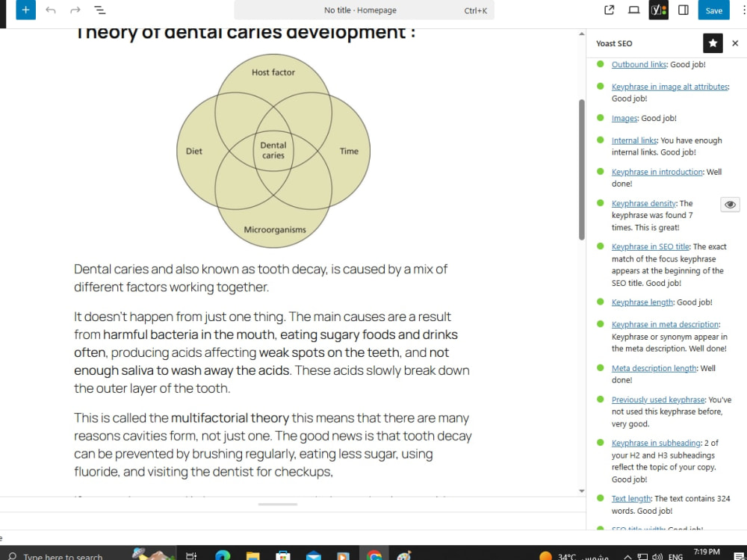Redo the last undone change
The image size is (747, 560).
[75, 10]
